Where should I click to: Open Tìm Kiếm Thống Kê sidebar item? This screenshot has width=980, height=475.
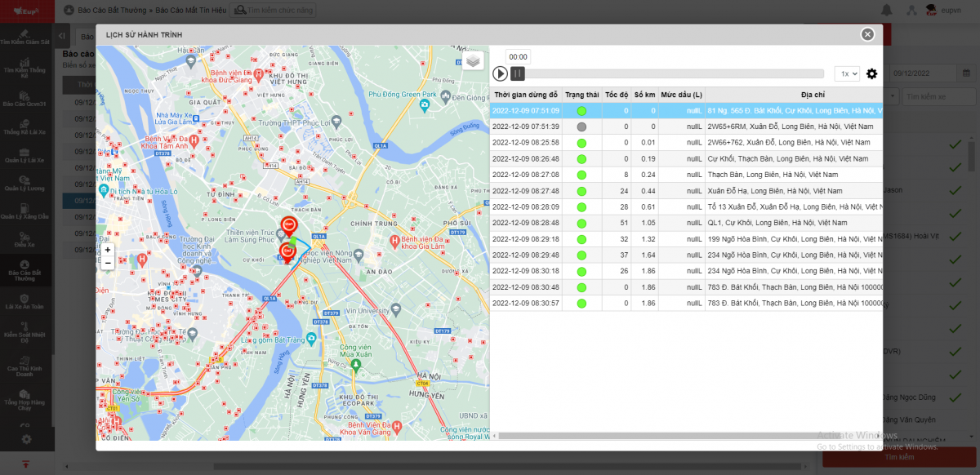point(27,66)
